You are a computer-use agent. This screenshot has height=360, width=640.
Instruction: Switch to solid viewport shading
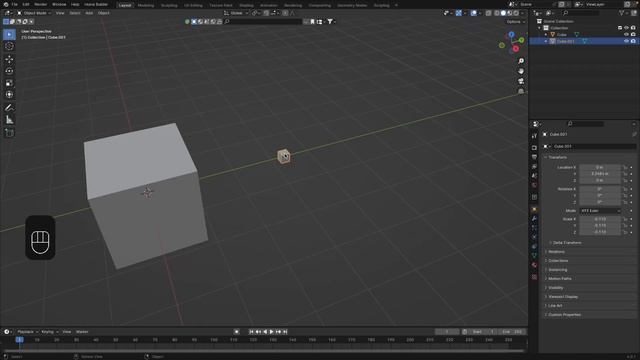click(x=503, y=13)
